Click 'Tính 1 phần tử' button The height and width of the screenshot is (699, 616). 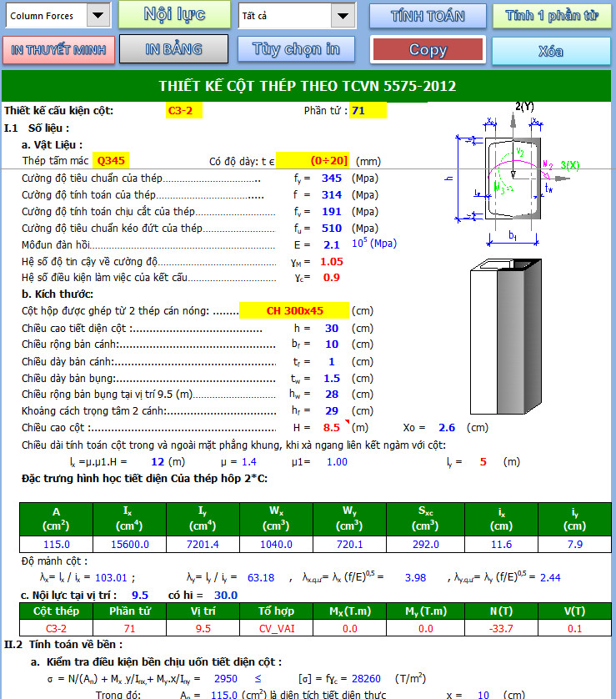[552, 16]
